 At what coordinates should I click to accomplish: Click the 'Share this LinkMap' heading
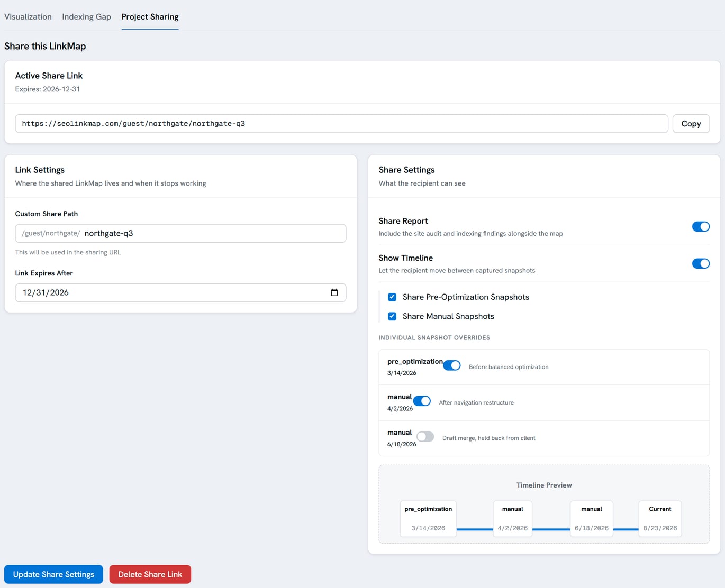[x=45, y=46]
